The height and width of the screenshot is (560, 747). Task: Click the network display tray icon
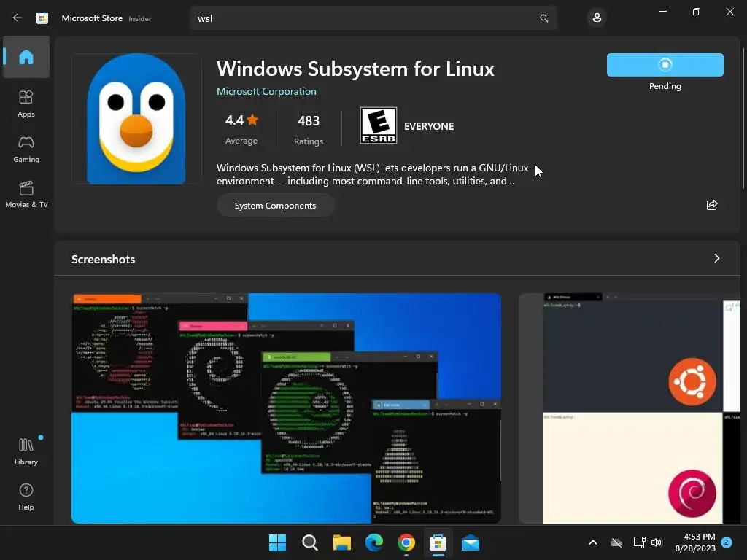click(x=639, y=542)
